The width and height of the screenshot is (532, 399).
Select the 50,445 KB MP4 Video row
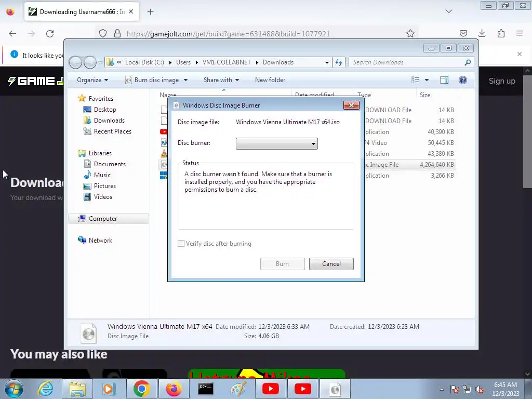pyautogui.click(x=307, y=143)
